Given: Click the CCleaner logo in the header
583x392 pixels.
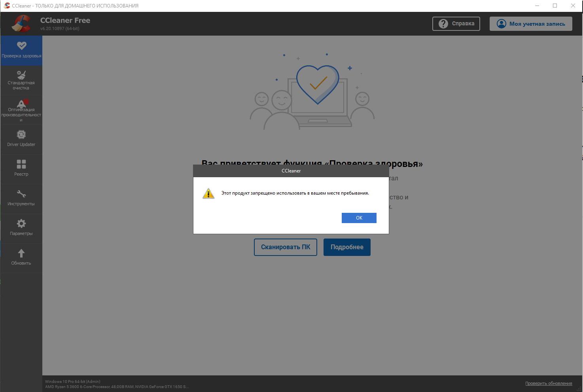Looking at the screenshot, I should (x=21, y=24).
